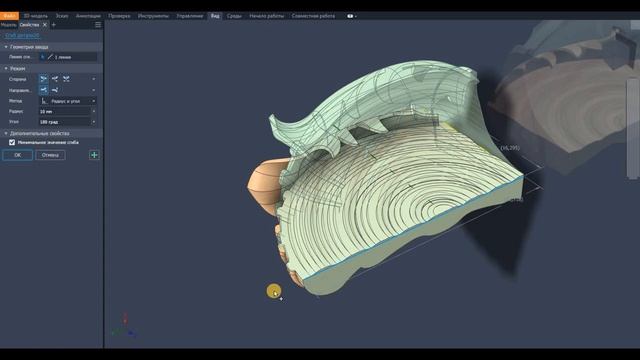Click the coordinate axis triad indicator
Viewport: 640px width, 360px height.
tap(124, 326)
